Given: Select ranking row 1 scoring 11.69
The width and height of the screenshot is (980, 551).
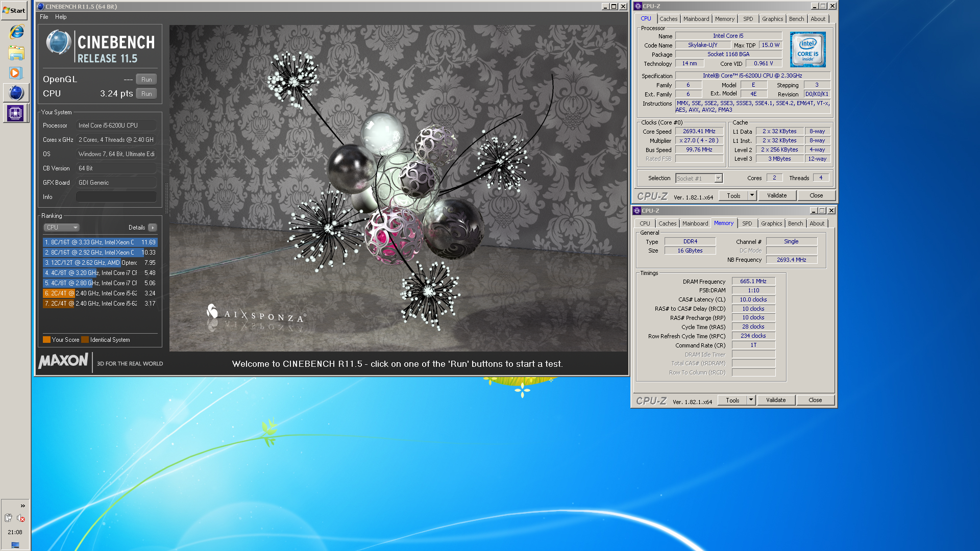Looking at the screenshot, I should (100, 242).
